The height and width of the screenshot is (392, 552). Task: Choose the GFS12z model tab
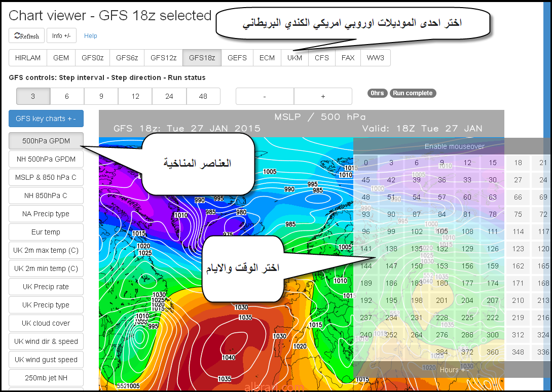click(163, 58)
